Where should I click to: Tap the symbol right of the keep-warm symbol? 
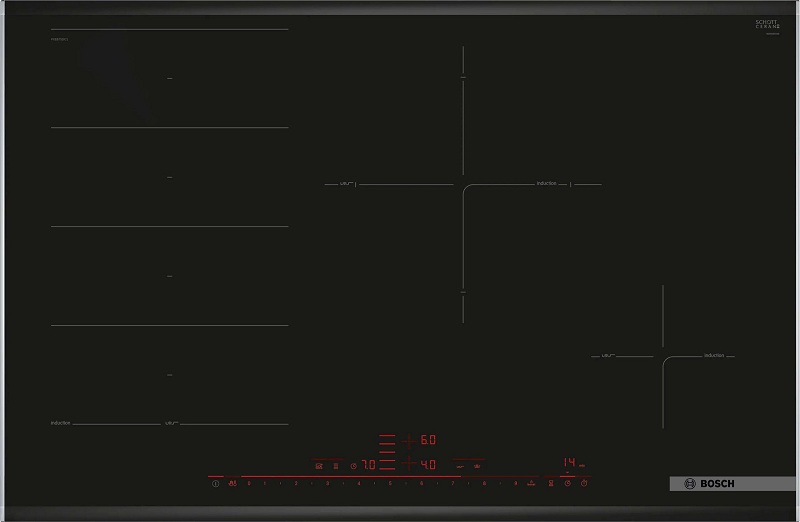[477, 466]
